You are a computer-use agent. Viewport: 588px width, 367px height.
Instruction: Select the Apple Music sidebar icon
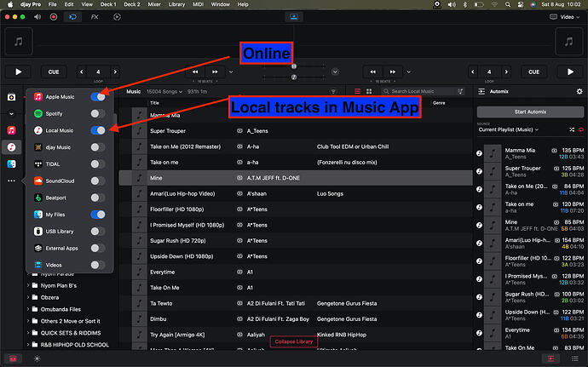pyautogui.click(x=12, y=130)
